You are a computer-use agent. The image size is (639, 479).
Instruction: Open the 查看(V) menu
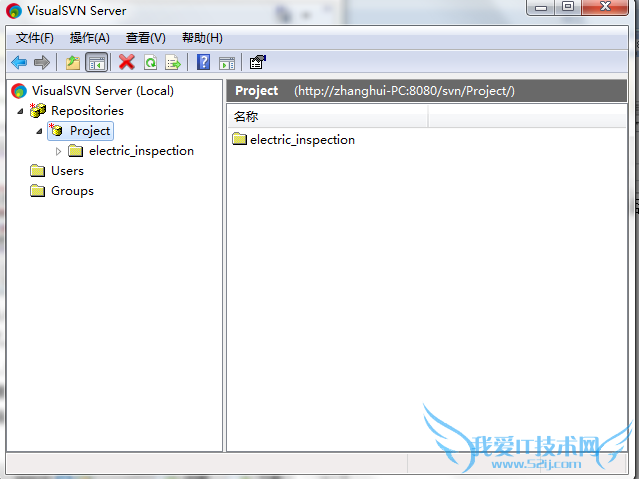(x=145, y=38)
